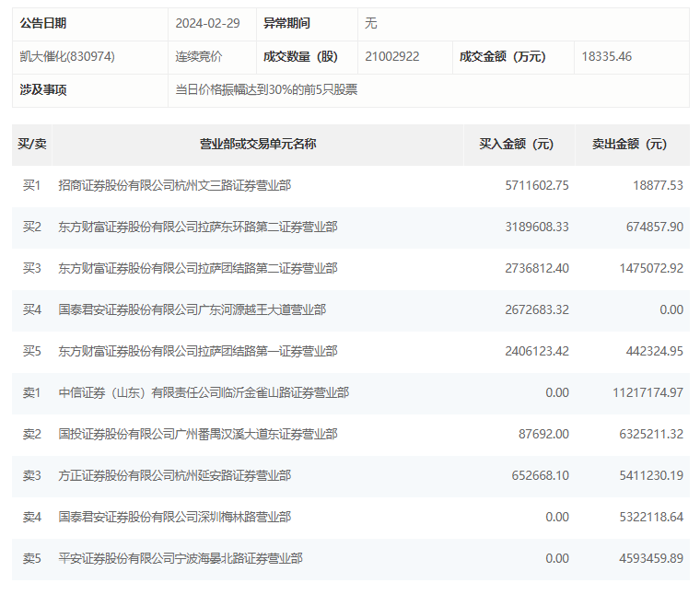700x595 pixels.
Task: Click the 公告日期 label
Action: (x=43, y=23)
